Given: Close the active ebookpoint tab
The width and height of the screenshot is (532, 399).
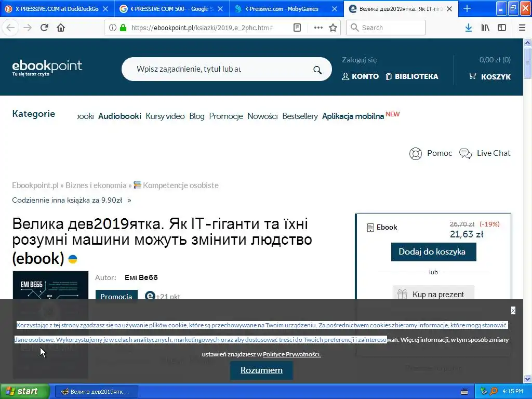Looking at the screenshot, I should [449, 9].
